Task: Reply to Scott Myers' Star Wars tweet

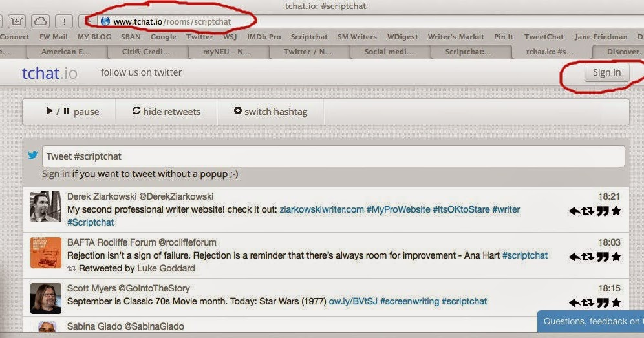Action: click(x=574, y=303)
